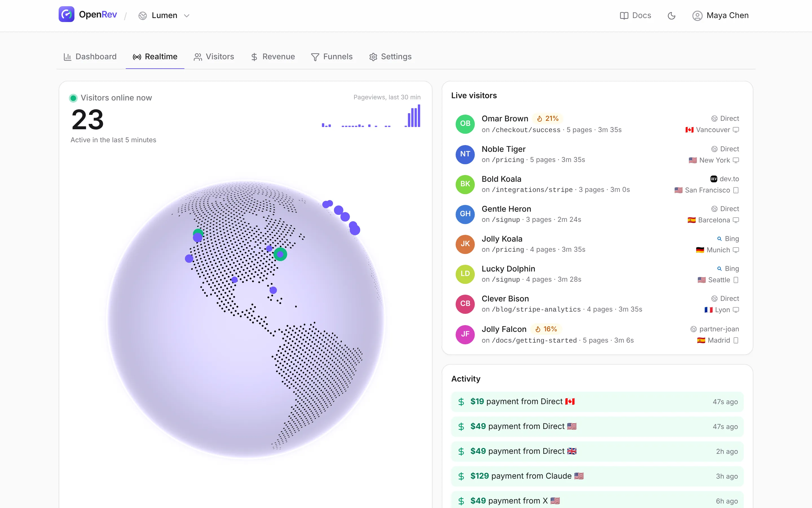The image size is (812, 508).
Task: Click the pageviews last 30 min bar chart
Action: (371, 116)
